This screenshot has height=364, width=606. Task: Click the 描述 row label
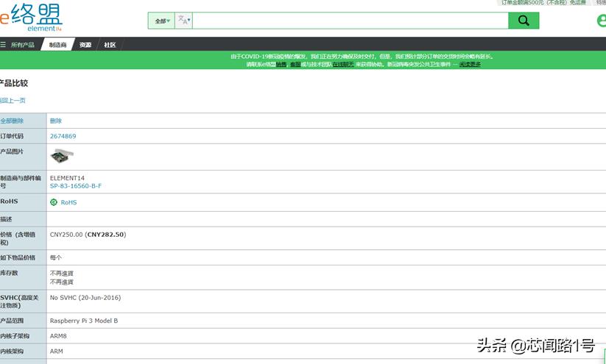(6, 219)
